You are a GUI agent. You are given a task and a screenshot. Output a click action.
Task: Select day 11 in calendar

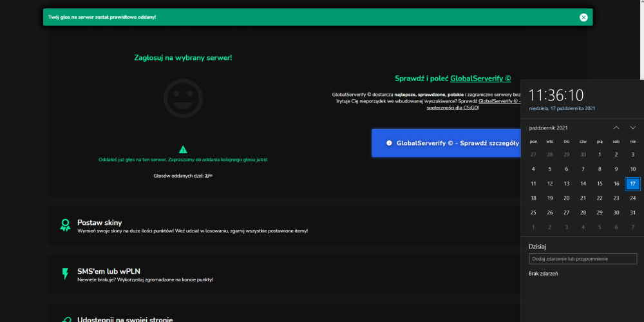(533, 184)
